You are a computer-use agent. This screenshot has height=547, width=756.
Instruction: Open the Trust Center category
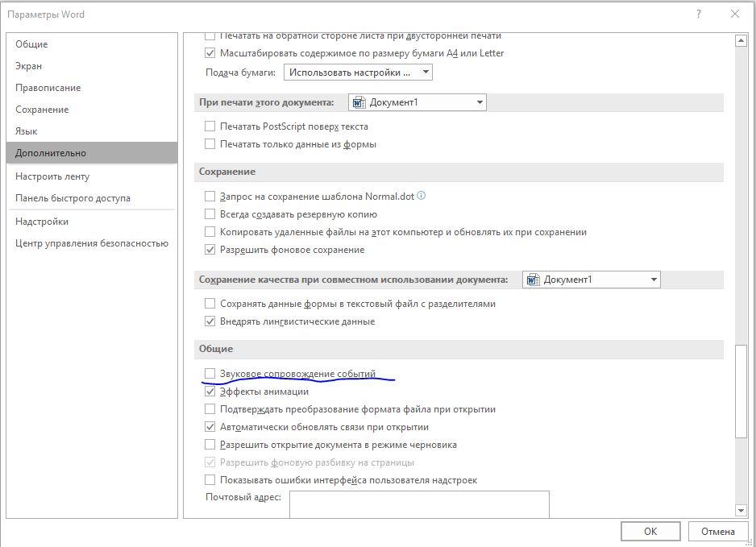tap(92, 243)
